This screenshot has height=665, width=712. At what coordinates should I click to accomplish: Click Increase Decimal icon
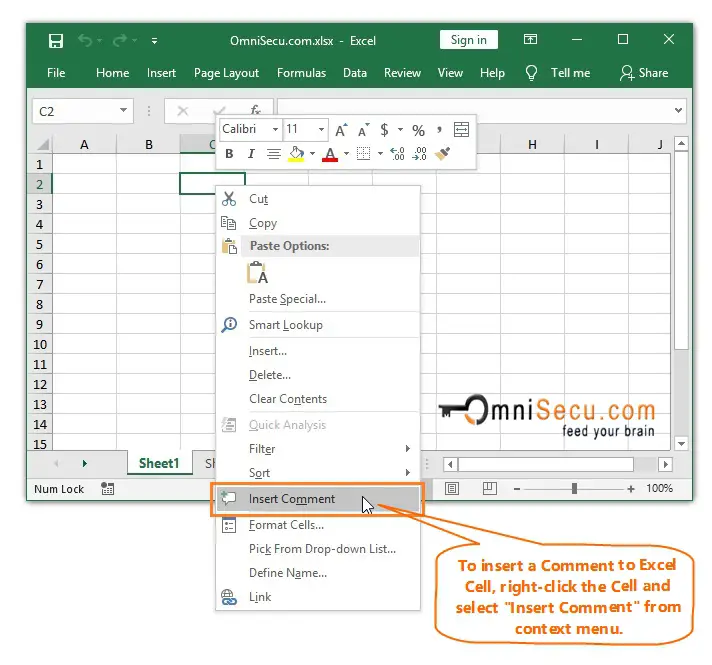(x=397, y=154)
